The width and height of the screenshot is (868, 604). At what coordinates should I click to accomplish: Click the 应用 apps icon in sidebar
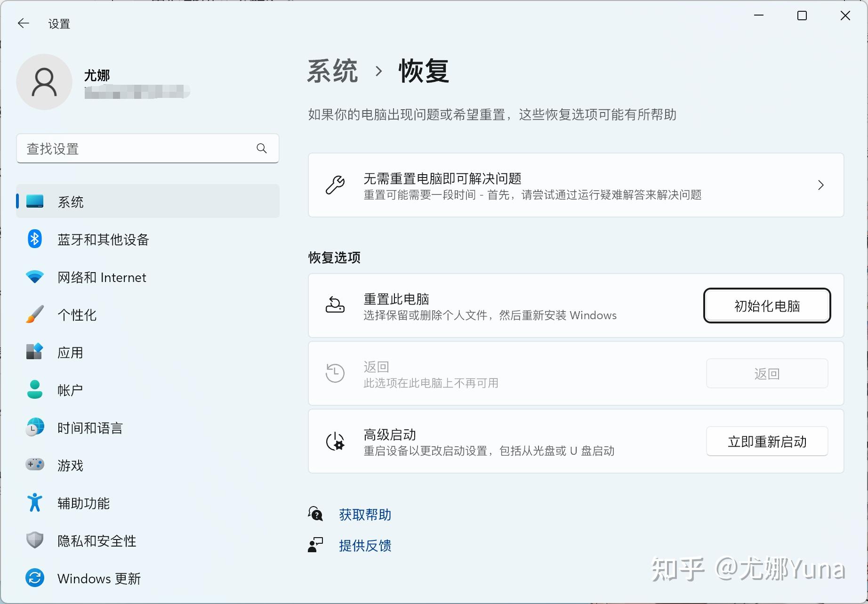click(34, 352)
